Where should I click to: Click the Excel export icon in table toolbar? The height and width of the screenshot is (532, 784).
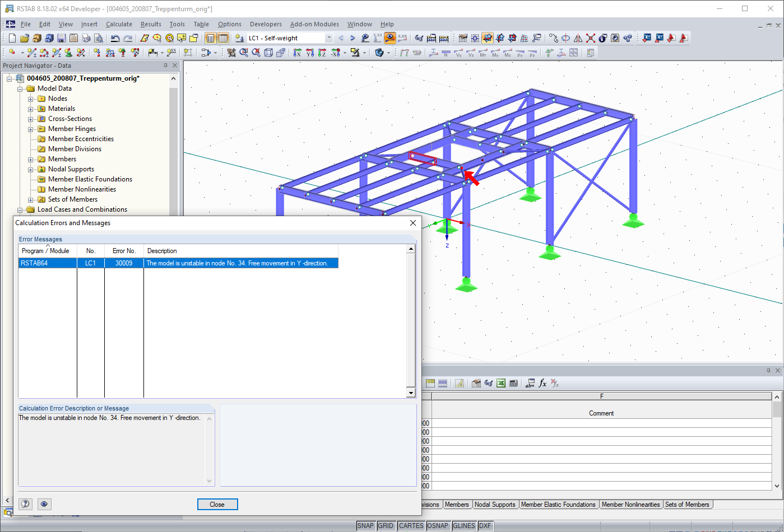[x=501, y=383]
